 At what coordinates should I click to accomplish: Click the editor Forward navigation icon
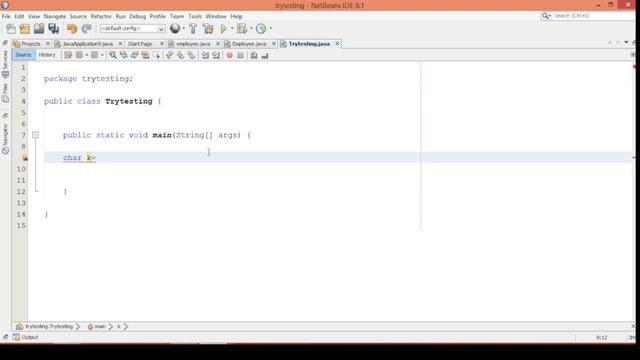pos(94,55)
